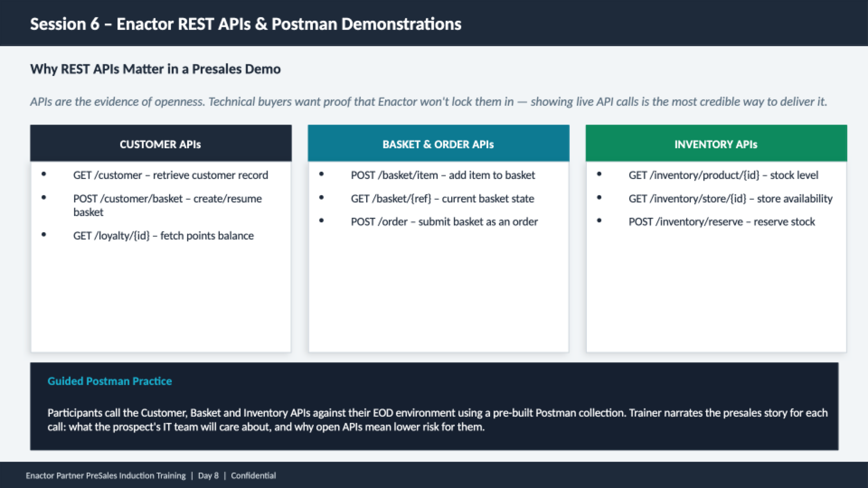Select the POST /basket/item entry

[x=443, y=175]
